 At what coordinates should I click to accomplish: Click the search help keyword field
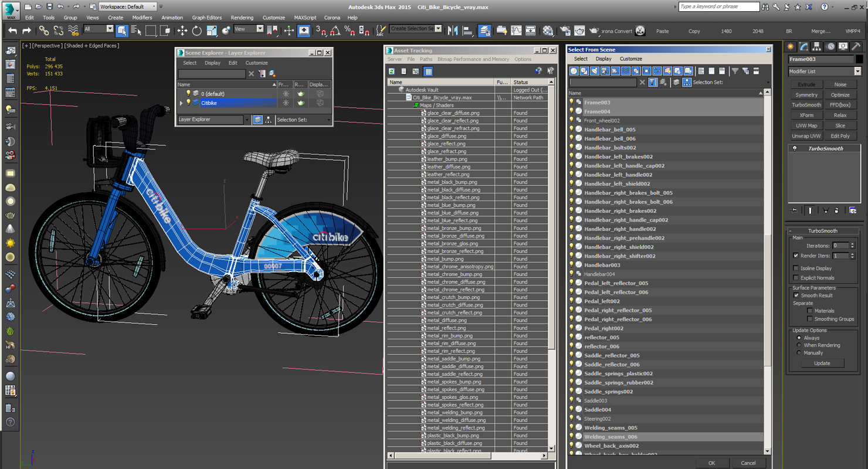[x=718, y=6]
